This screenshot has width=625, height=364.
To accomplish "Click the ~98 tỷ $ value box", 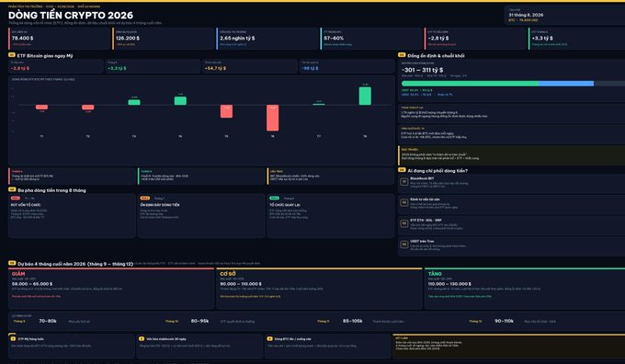I will click(x=347, y=66).
